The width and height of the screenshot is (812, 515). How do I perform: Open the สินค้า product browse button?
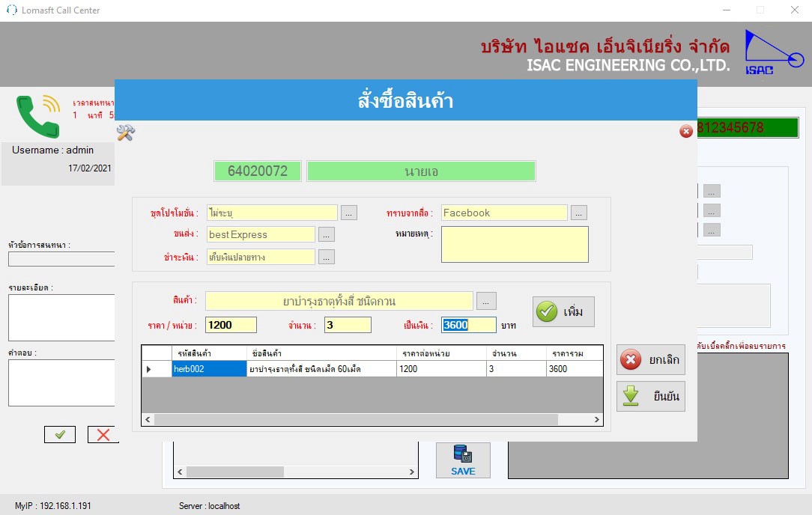pyautogui.click(x=486, y=301)
